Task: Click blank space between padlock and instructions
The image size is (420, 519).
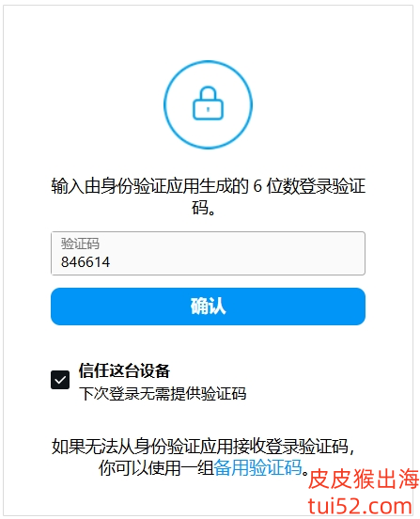Action: tap(208, 163)
